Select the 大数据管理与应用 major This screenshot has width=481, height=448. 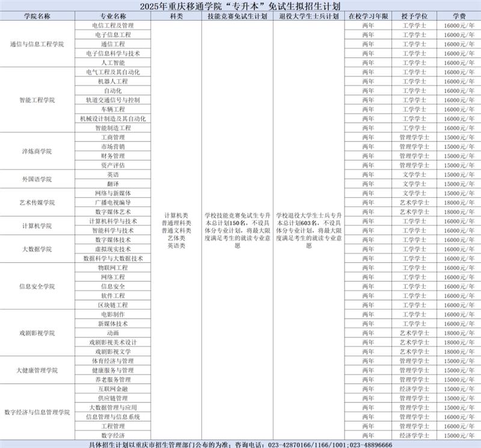click(113, 408)
